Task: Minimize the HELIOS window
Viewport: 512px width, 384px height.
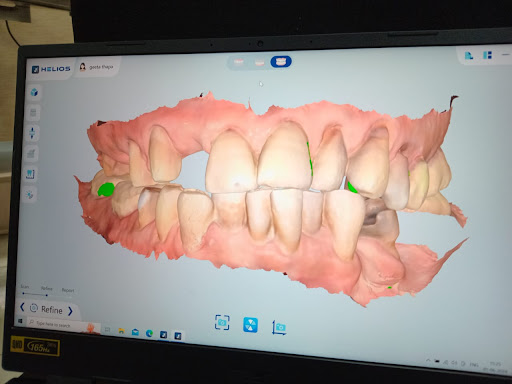Action: click(506, 54)
